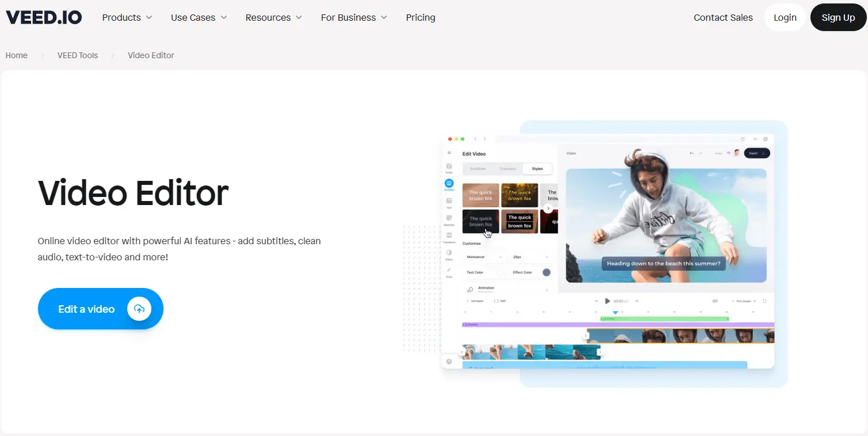
Task: Open VEED Tools breadcrumb
Action: (78, 55)
